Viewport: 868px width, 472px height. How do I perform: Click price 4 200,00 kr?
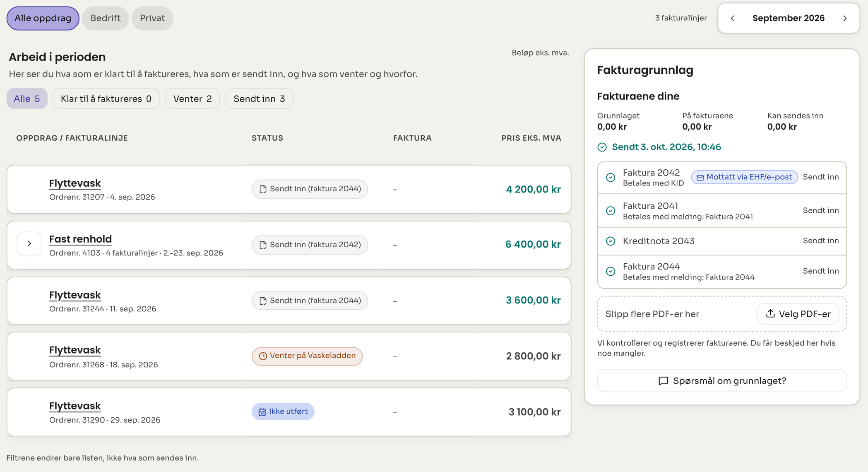coord(534,189)
